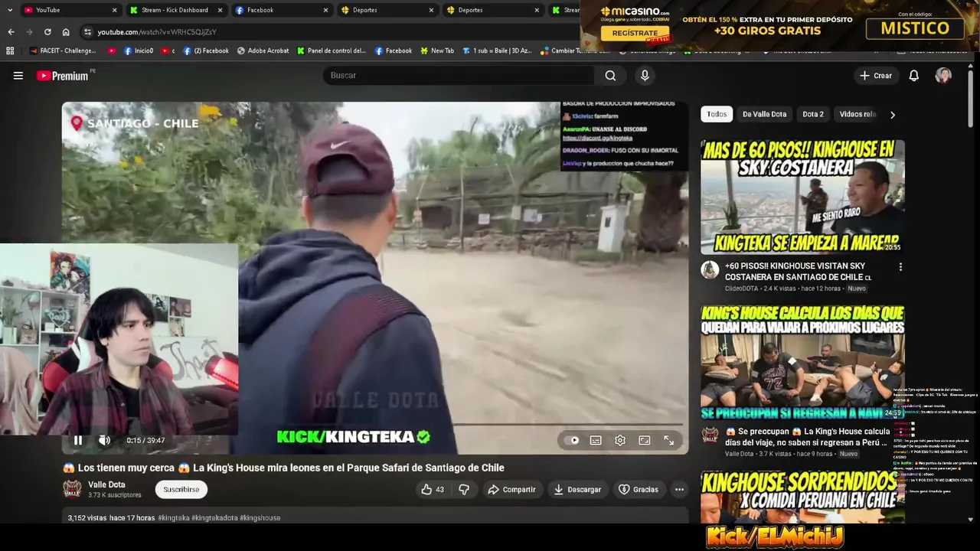Viewport: 980px width, 551px height.
Task: Open the (2) Facebook bookmark
Action: [x=205, y=51]
